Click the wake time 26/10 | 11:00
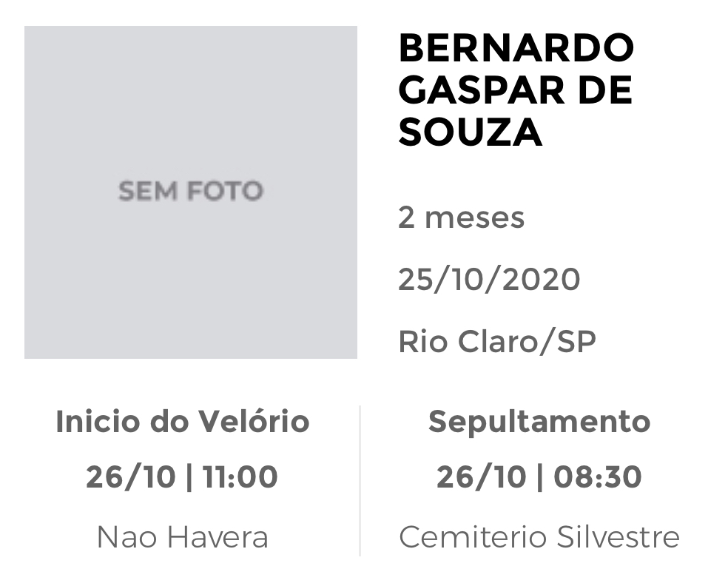The width and height of the screenshot is (728, 566). [182, 477]
